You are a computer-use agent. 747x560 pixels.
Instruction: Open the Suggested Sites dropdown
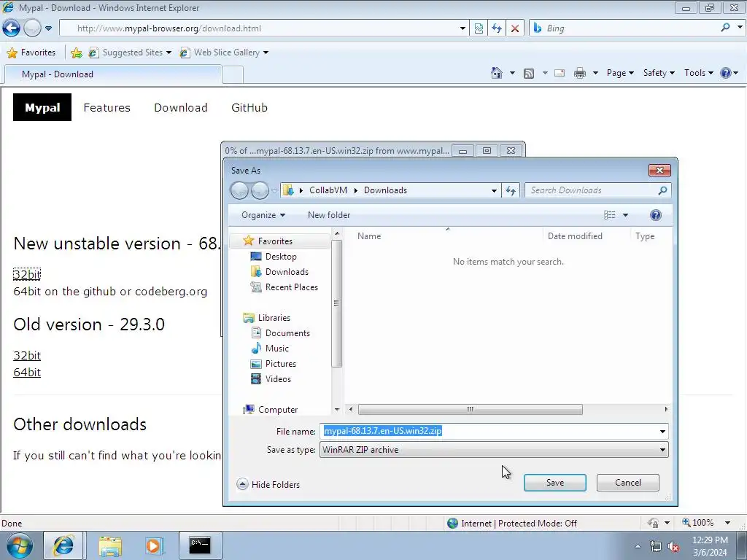coord(169,52)
